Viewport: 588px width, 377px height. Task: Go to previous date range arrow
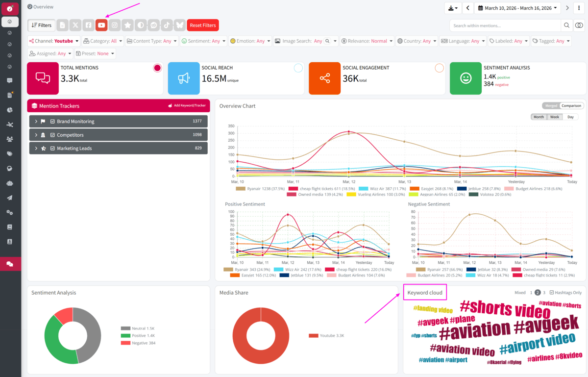click(468, 8)
